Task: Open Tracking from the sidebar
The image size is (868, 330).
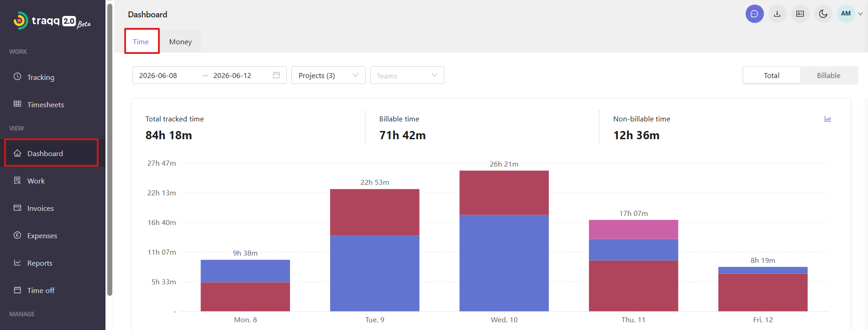Action: 41,77
